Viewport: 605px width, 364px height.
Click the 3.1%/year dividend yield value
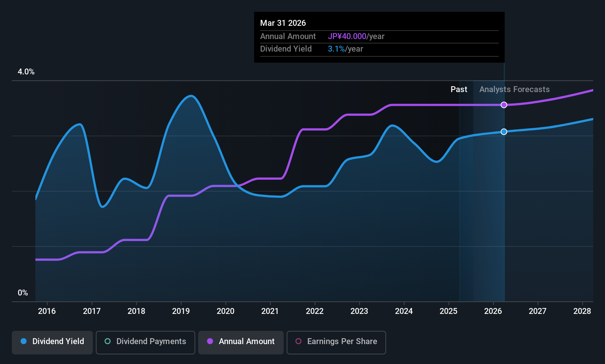[x=345, y=49]
